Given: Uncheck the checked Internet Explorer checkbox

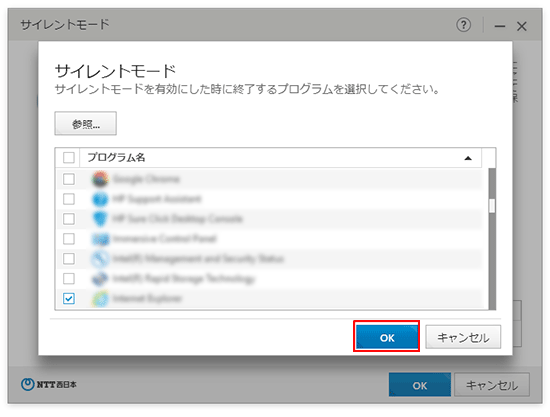Looking at the screenshot, I should 69,299.
